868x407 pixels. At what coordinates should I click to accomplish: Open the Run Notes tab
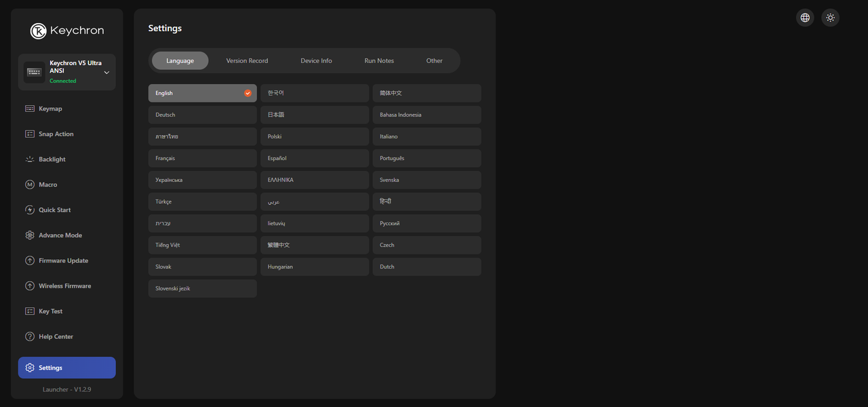click(379, 60)
